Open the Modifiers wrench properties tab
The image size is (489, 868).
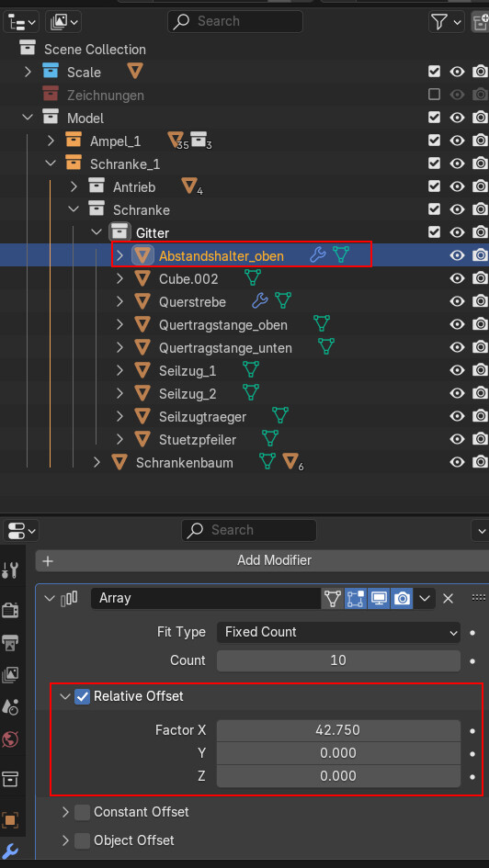tap(10, 851)
